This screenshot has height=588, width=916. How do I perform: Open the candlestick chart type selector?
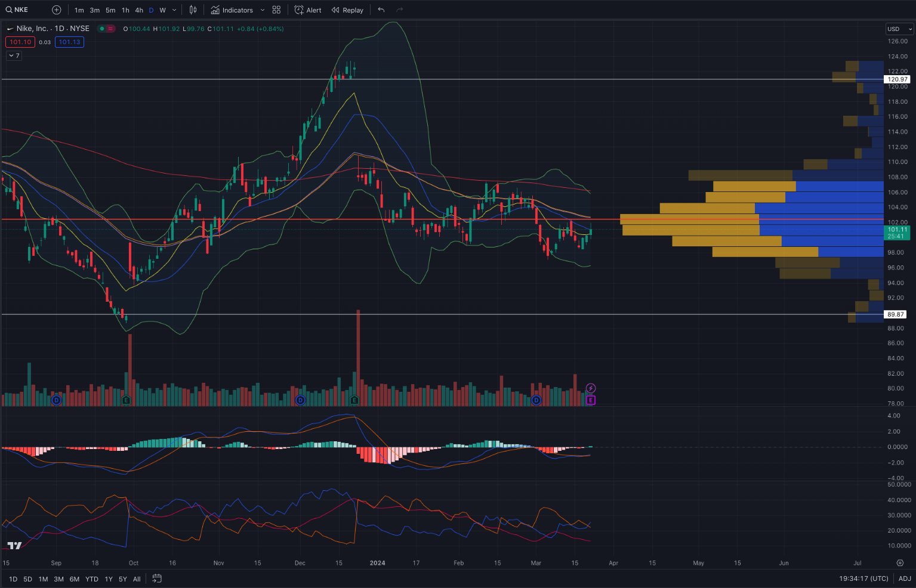[193, 10]
